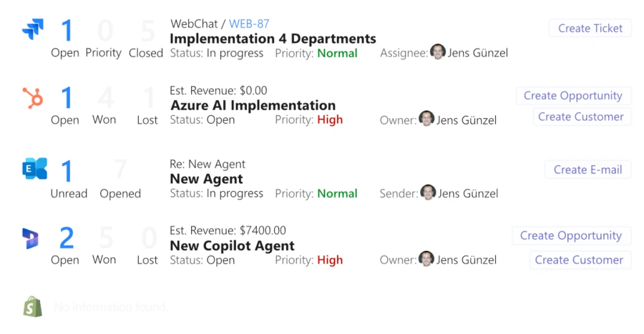Viewport: 644px width, 334px height.
Task: Click the HubSpot logo icon
Action: coord(33,97)
